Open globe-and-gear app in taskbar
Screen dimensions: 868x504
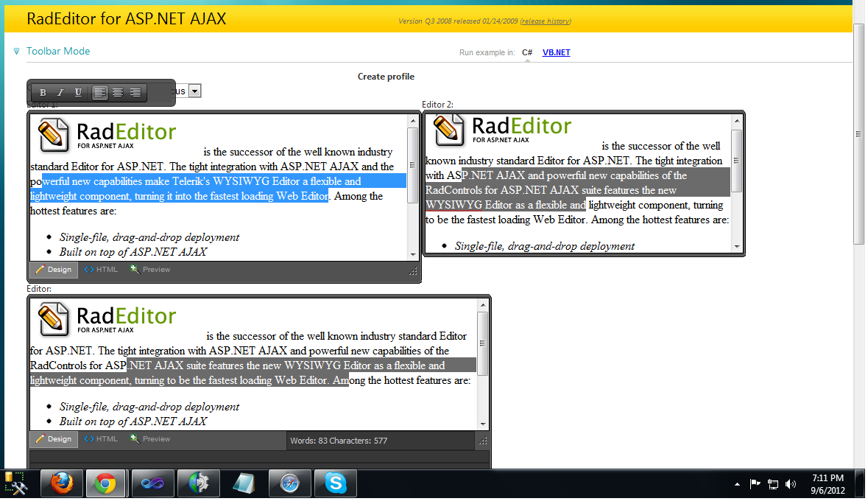(x=198, y=484)
